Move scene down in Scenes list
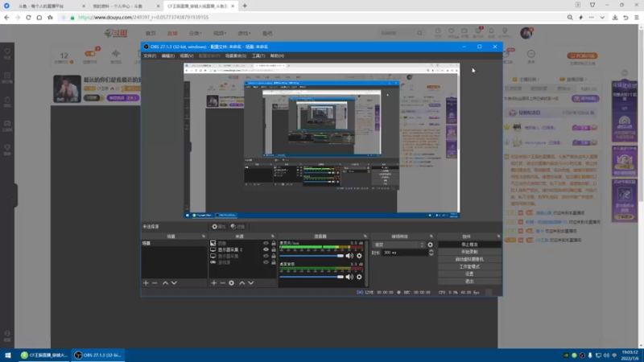Screen dimensions: 644x362 click(174, 283)
